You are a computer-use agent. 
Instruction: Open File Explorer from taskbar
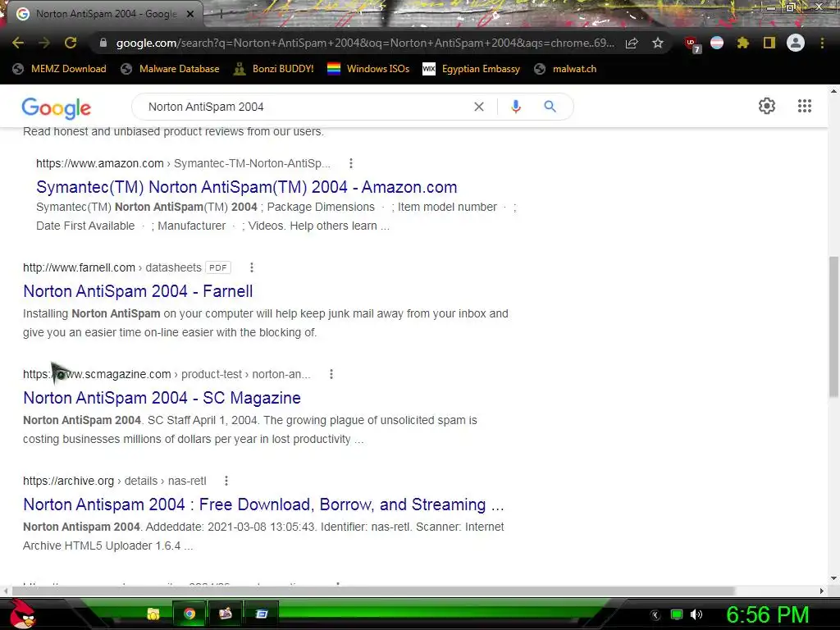coord(153,614)
